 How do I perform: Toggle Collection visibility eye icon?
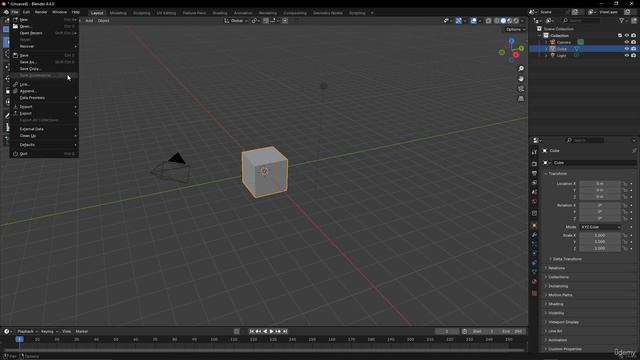pyautogui.click(x=627, y=36)
